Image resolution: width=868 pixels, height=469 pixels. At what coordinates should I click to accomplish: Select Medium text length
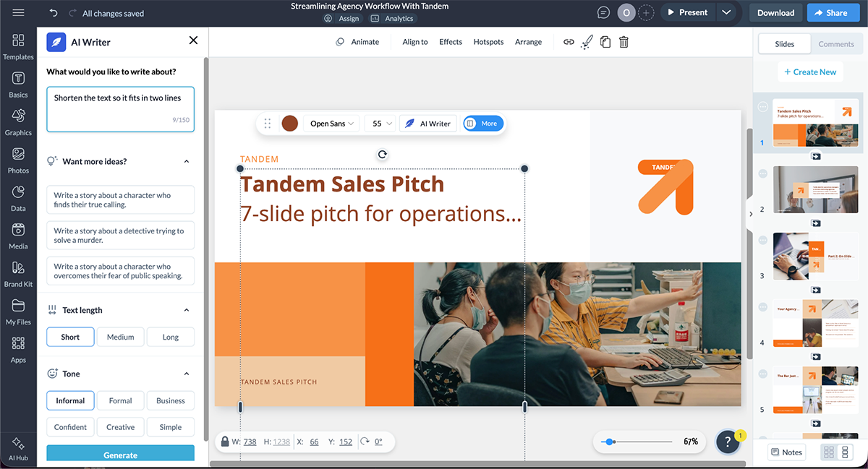coord(120,337)
